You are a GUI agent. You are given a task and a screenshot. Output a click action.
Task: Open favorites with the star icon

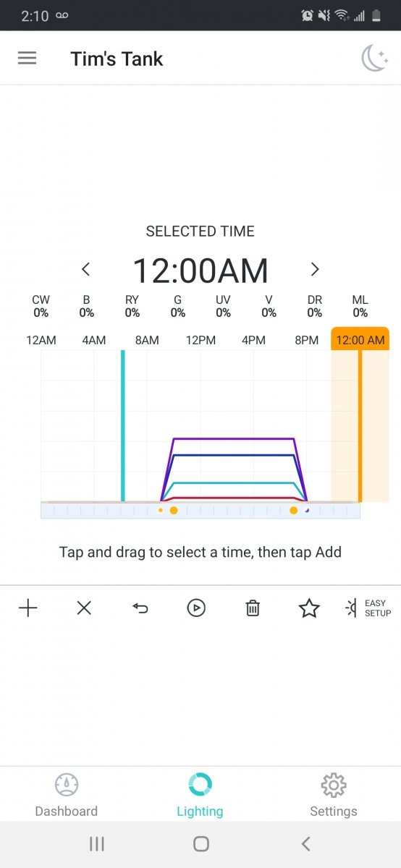point(309,608)
